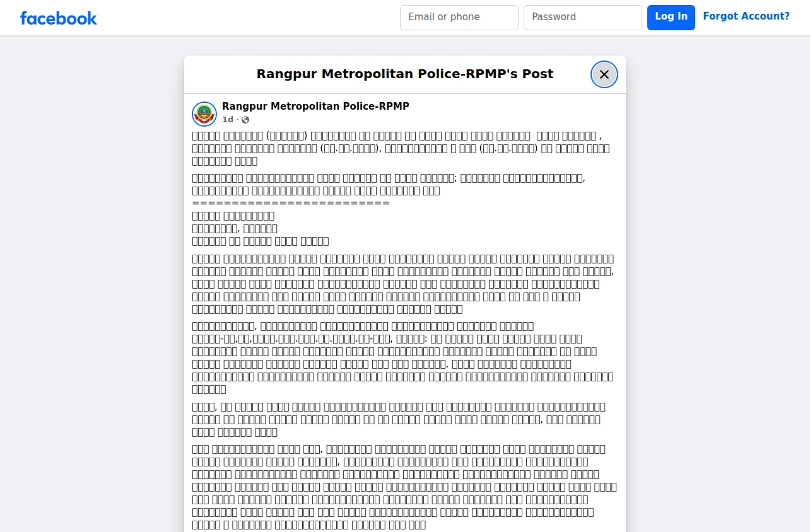Click the public audience globe icon
Screen dimensions: 810x532
245,120
